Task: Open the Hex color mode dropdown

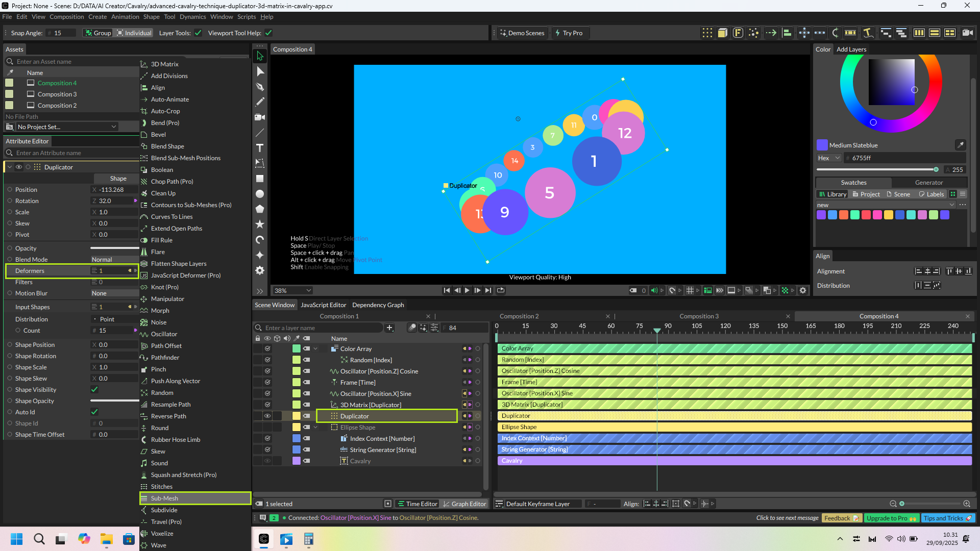Action: point(828,158)
